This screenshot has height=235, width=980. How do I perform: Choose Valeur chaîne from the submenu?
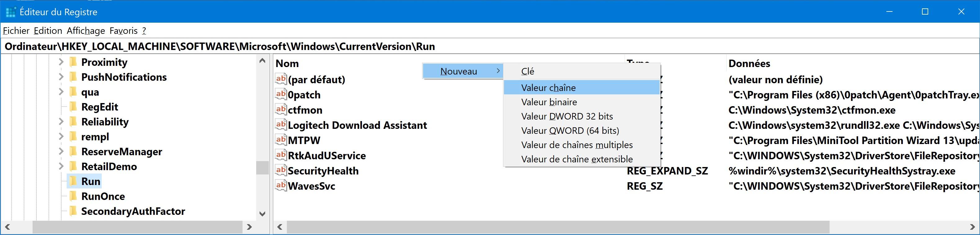tap(548, 88)
